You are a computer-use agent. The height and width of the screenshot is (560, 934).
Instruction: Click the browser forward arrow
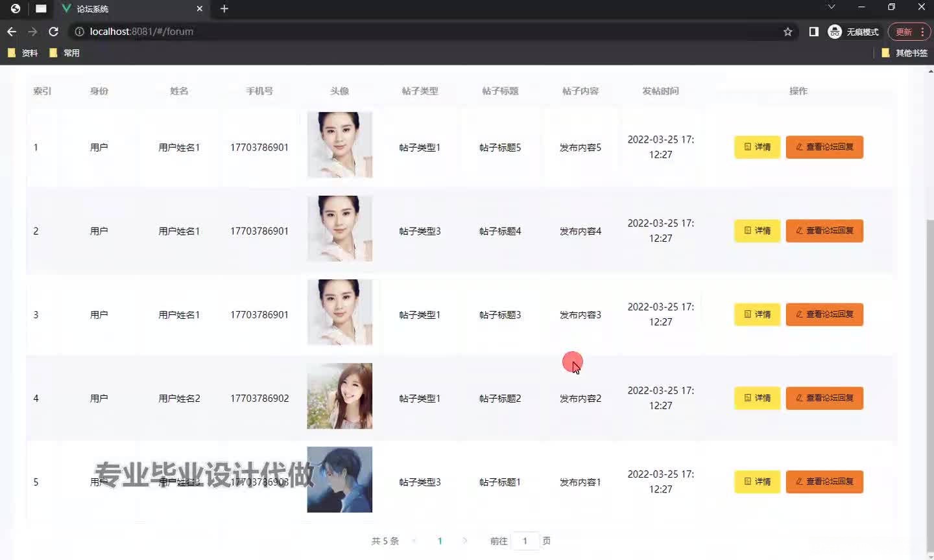point(32,31)
